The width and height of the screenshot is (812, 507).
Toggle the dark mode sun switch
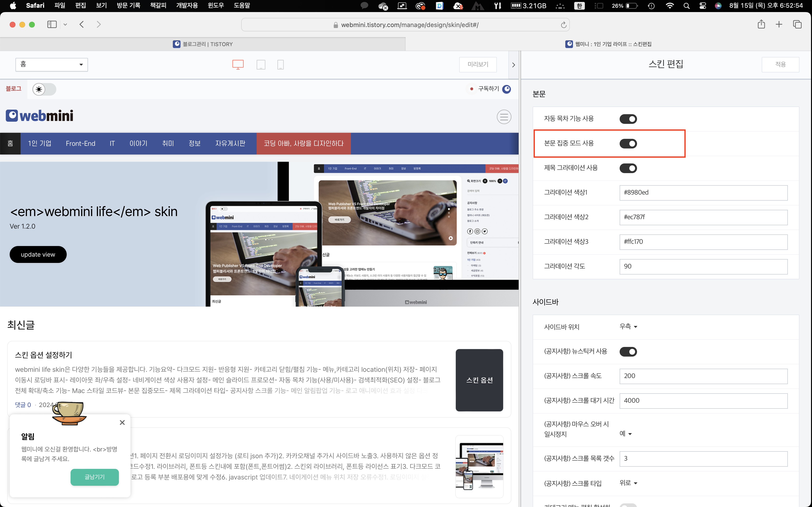pyautogui.click(x=44, y=90)
